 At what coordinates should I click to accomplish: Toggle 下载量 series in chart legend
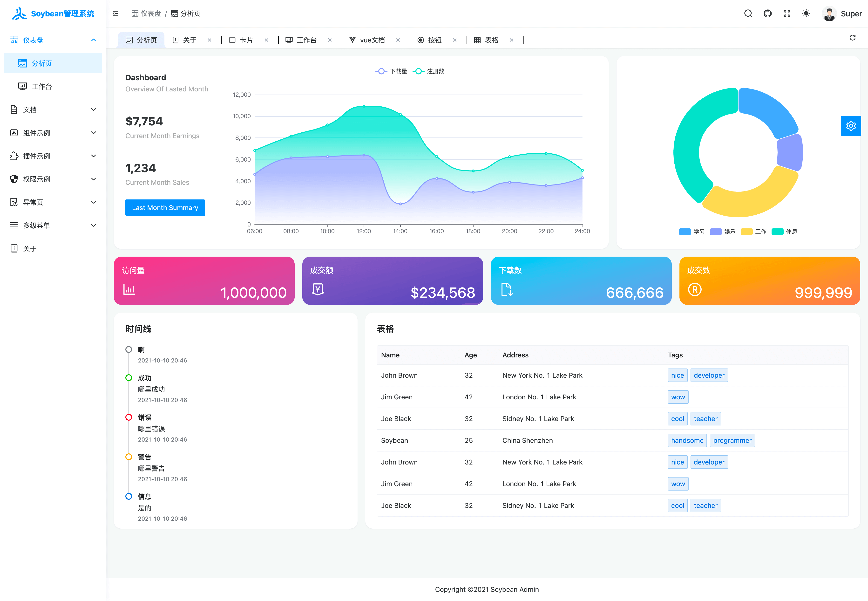tap(392, 71)
